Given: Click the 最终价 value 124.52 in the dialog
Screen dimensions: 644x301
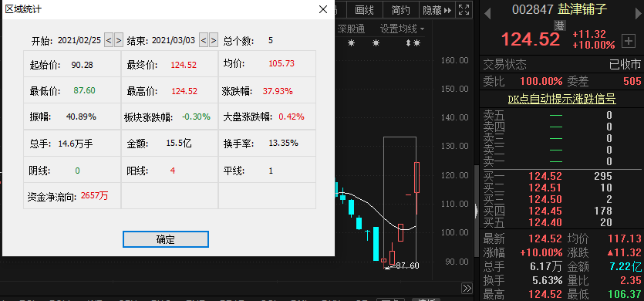Looking at the screenshot, I should point(184,65).
